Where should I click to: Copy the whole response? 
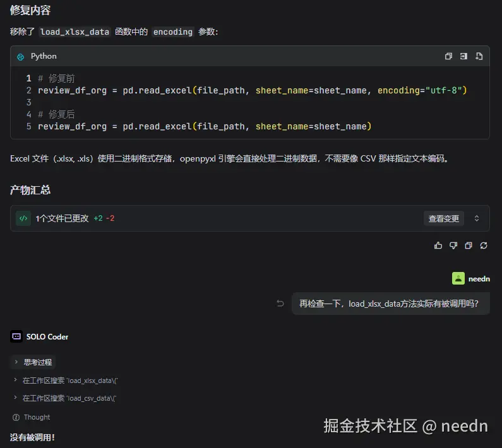[x=469, y=245]
